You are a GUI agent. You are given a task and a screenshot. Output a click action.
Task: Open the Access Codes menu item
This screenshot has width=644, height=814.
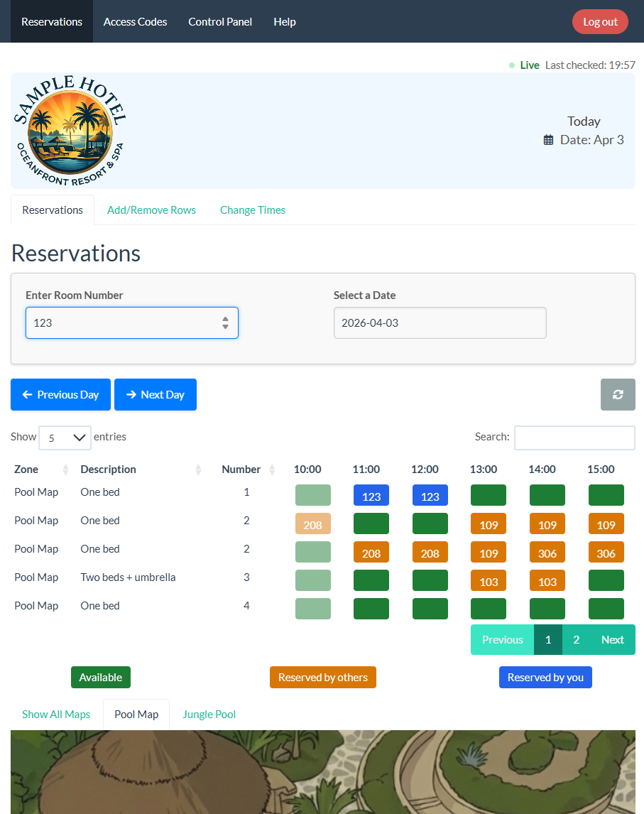coord(135,21)
